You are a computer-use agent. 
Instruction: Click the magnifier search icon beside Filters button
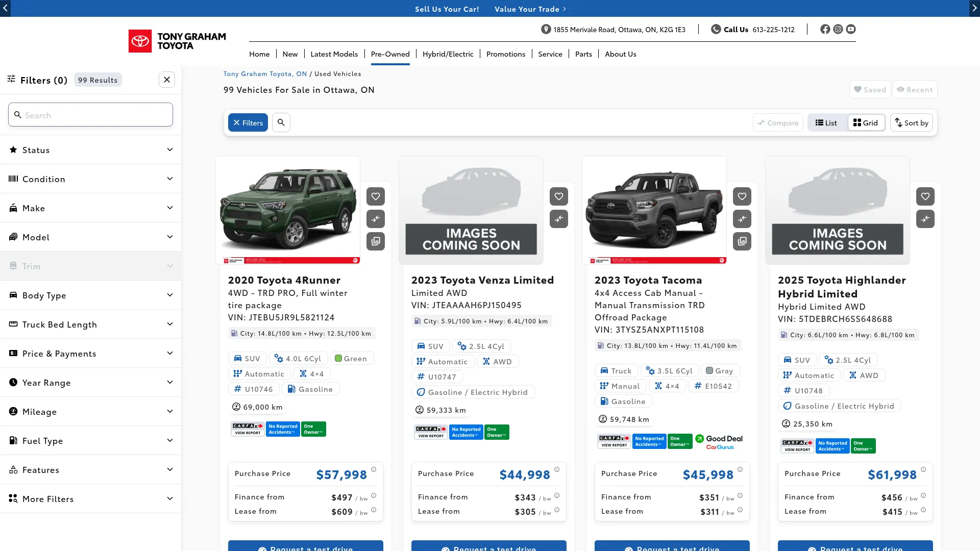point(281,122)
